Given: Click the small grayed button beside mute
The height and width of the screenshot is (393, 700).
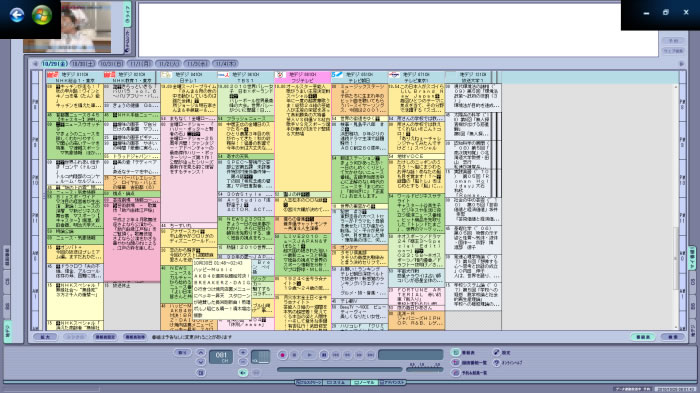Looking at the screenshot, I should [x=256, y=372].
